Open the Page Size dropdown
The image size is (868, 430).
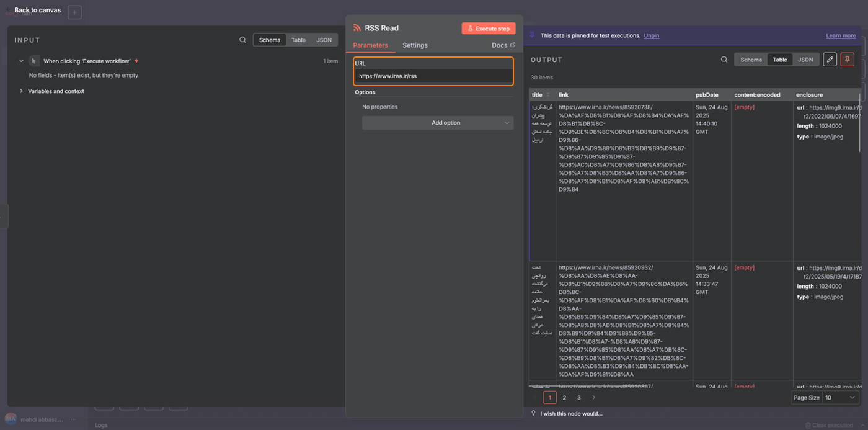840,398
